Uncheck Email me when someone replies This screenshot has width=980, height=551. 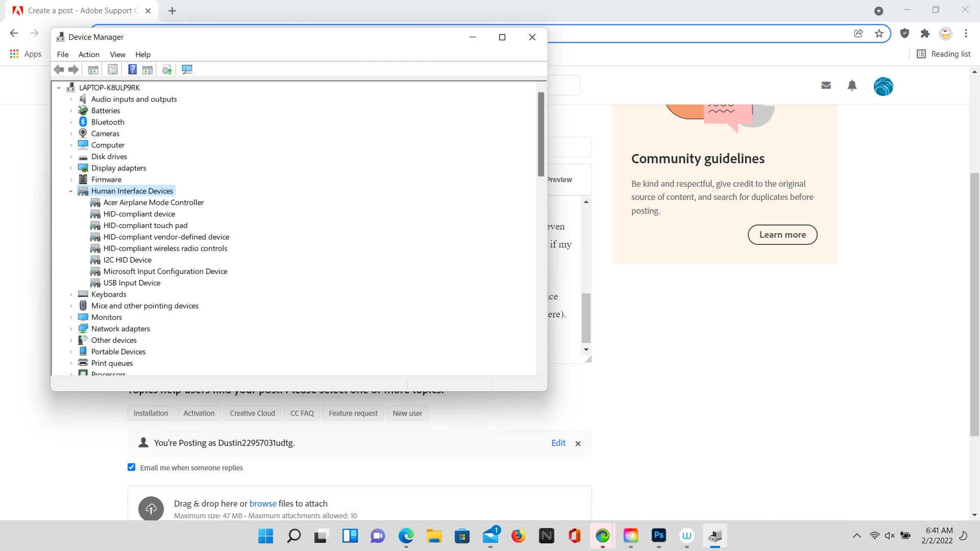[132, 467]
